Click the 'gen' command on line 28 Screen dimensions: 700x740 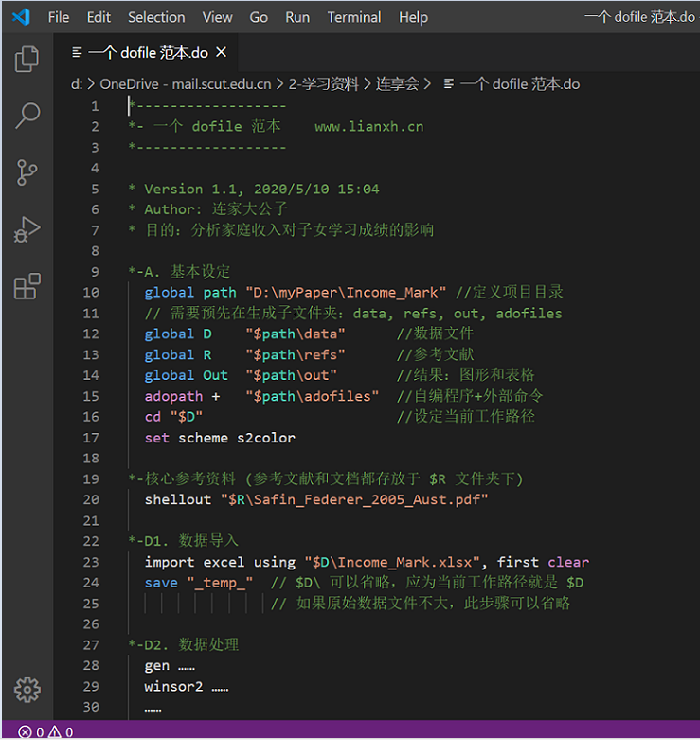[x=156, y=666]
